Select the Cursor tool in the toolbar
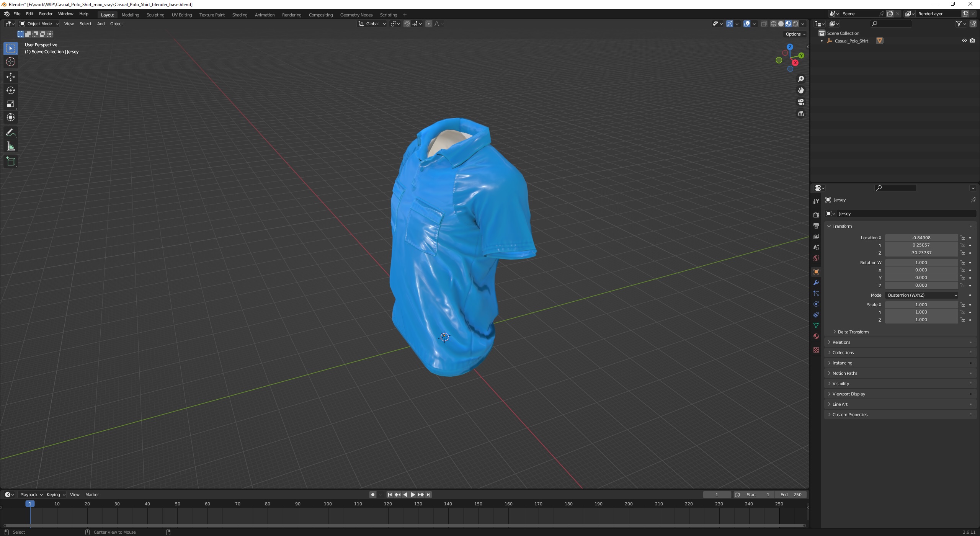 [11, 62]
